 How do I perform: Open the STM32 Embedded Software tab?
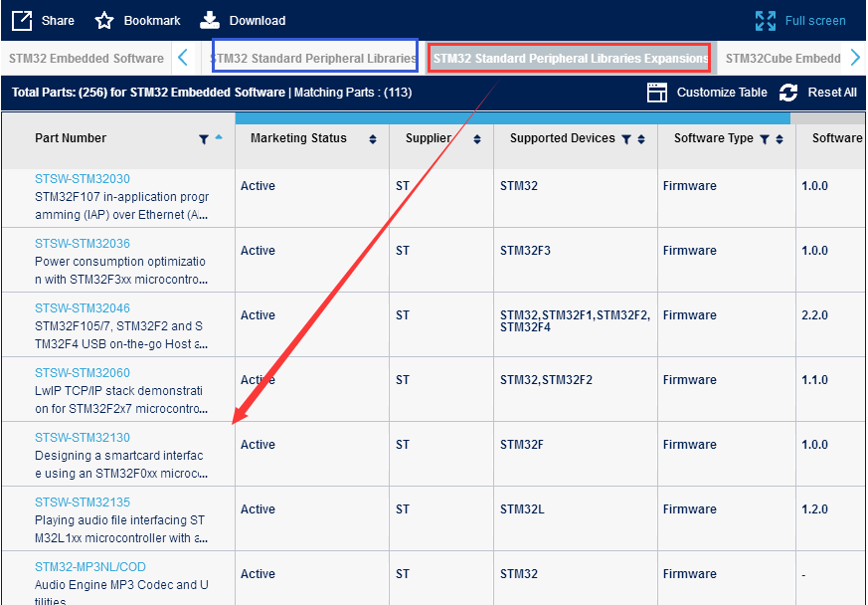[87, 59]
